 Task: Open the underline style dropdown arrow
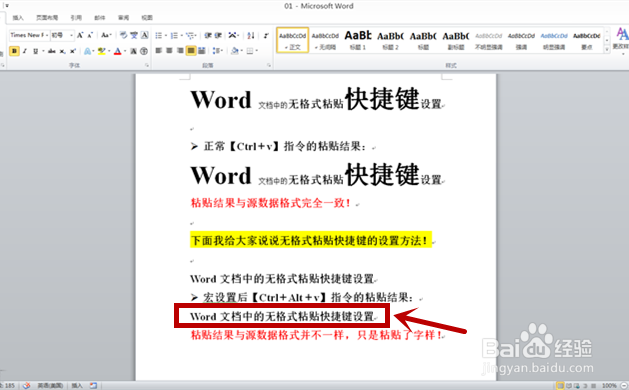pos(43,51)
